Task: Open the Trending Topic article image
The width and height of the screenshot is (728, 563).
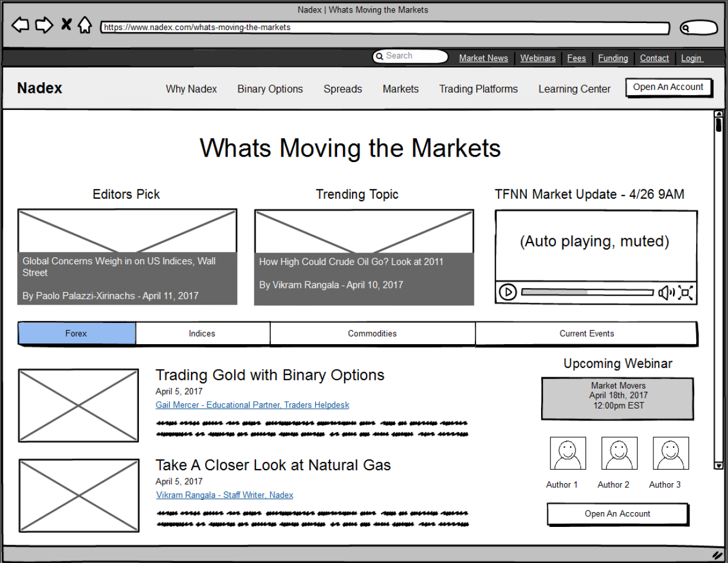Action: (x=364, y=231)
